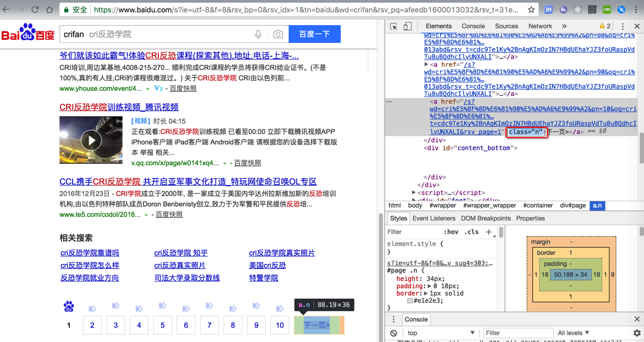644x342 pixels.
Task: Select #container in DOM breadcrumb
Action: [x=538, y=205]
